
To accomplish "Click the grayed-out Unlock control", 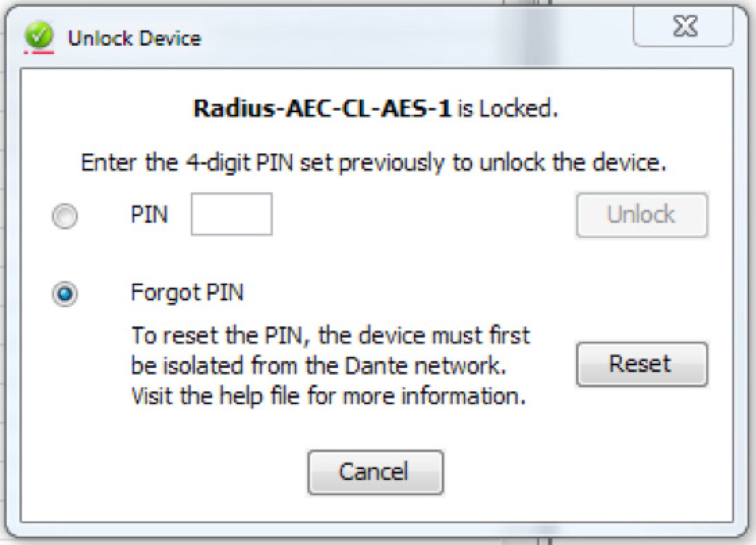I will click(x=642, y=214).
